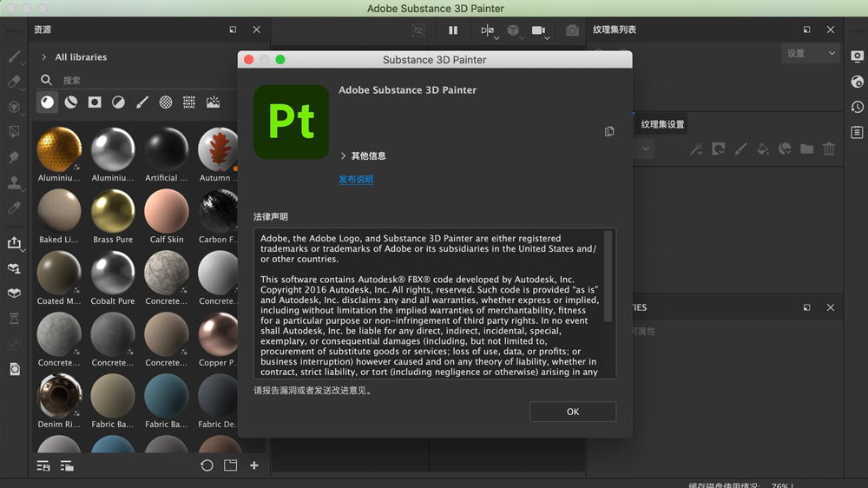
Task: Toggle the asset list view options icon
Action: (43, 465)
